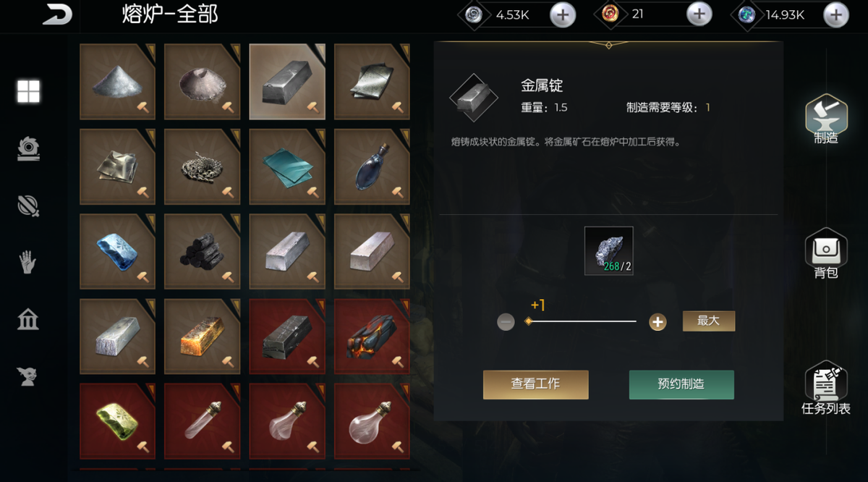This screenshot has height=482, width=868.
Task: Open the 背包 backpack icon
Action: tap(825, 253)
